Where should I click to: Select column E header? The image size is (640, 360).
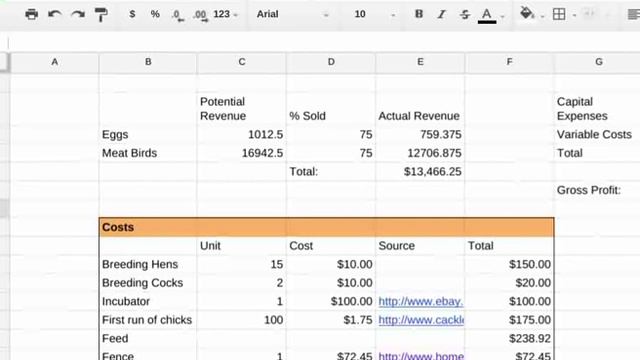pos(420,62)
